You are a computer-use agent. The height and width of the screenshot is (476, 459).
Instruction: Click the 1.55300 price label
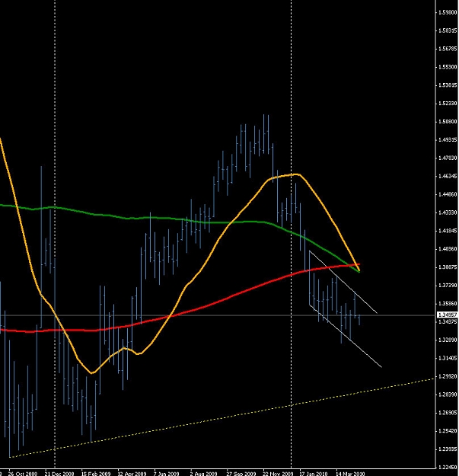[x=448, y=67]
